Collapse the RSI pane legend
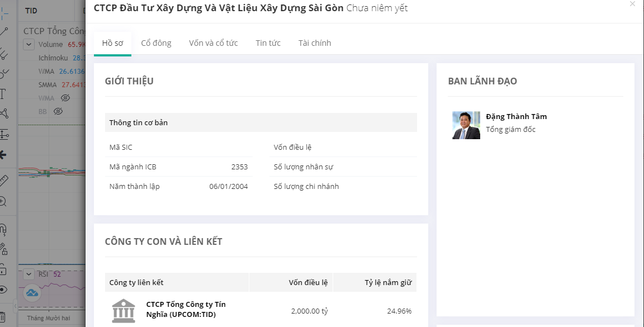This screenshot has height=327, width=644. click(29, 274)
